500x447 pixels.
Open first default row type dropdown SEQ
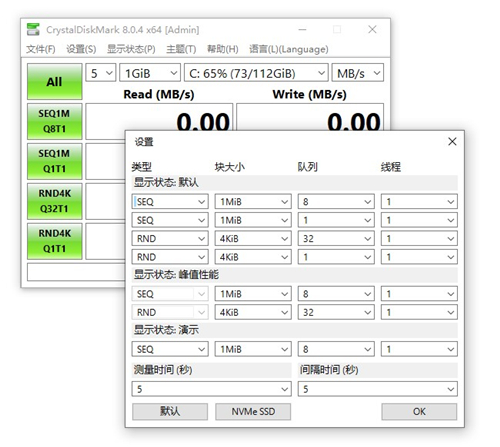tap(170, 202)
